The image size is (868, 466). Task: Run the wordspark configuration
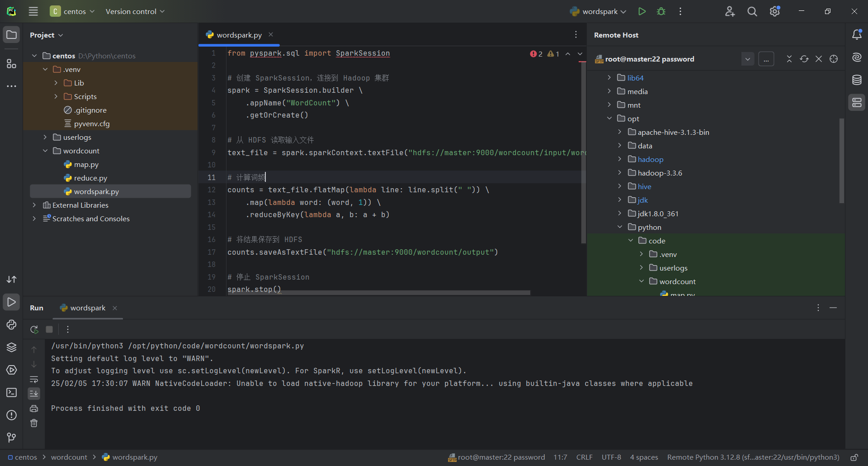642,11
